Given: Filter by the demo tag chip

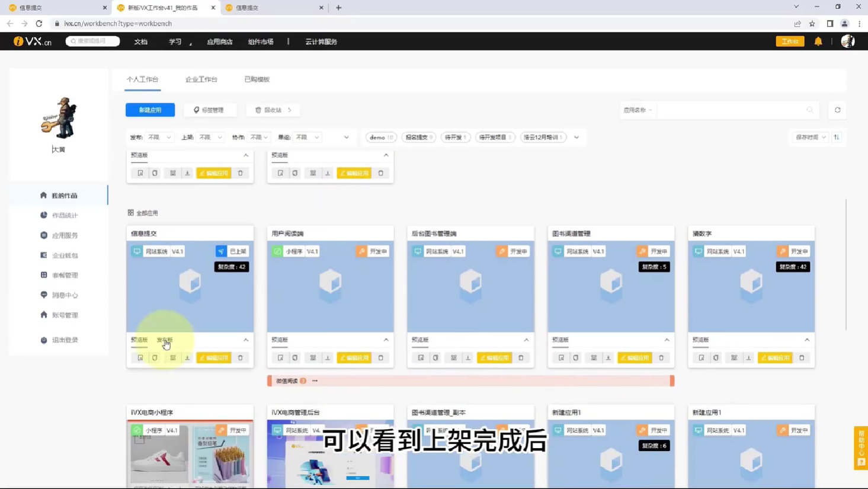Looking at the screenshot, I should click(381, 137).
